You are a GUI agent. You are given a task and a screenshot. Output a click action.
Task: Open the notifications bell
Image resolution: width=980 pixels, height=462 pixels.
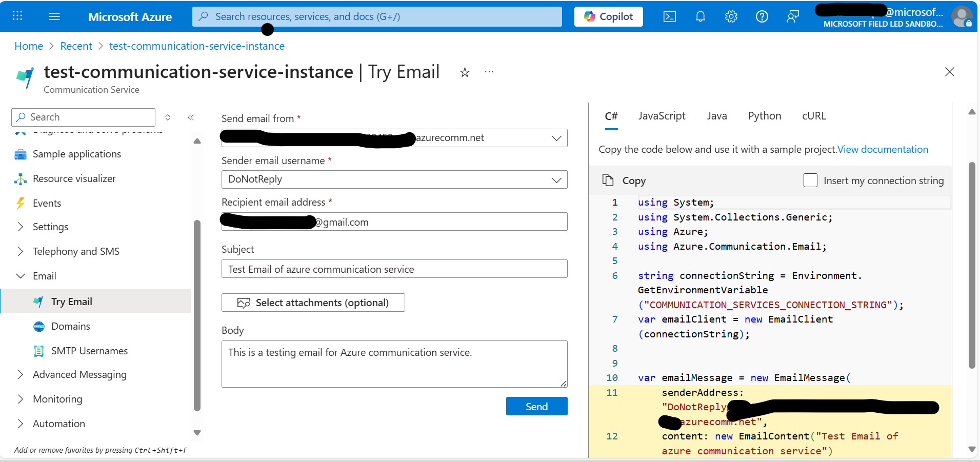(x=701, y=16)
